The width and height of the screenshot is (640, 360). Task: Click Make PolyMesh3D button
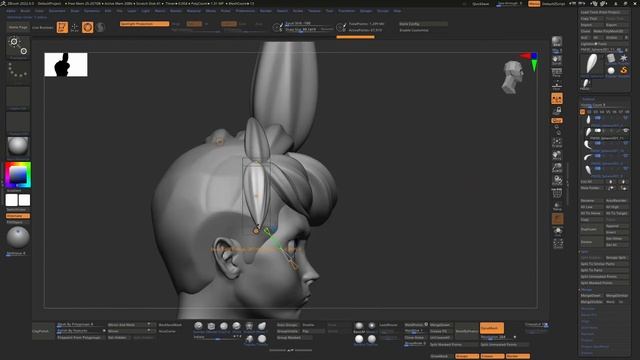(x=611, y=31)
